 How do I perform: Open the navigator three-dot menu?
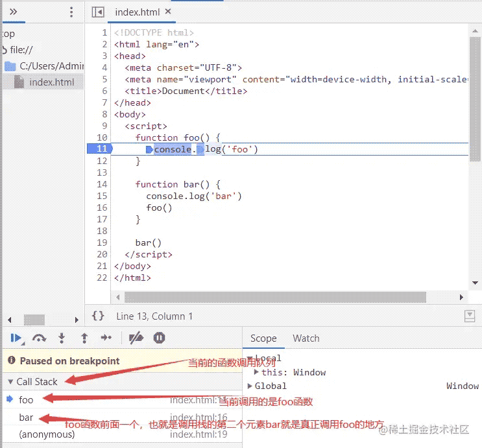point(71,12)
